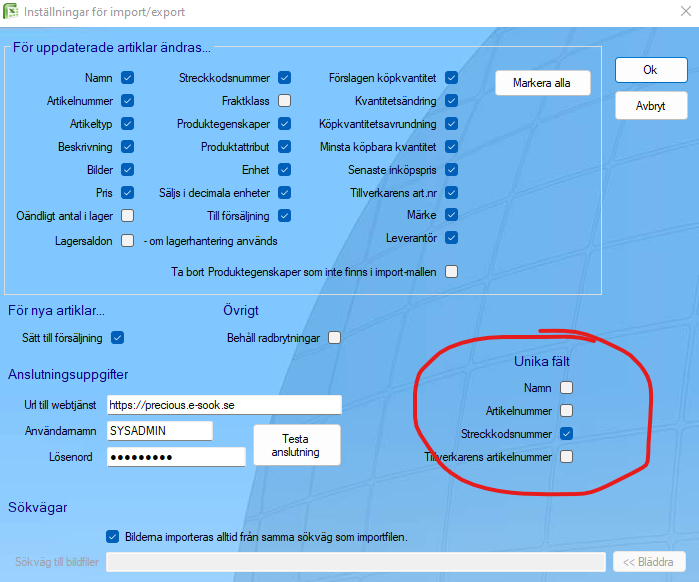The width and height of the screenshot is (699, 582).
Task: Uncheck Streckkodsnummer under Unika fält
Action: pyautogui.click(x=567, y=433)
